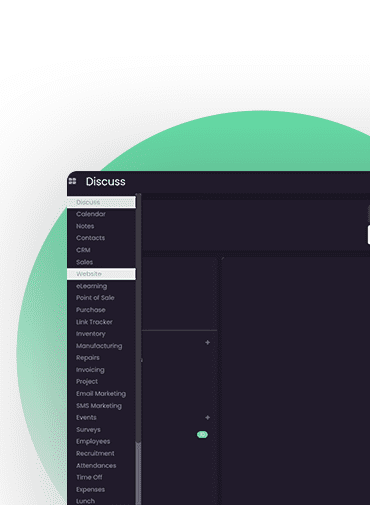Select Discuss in the app menu
Screen dimensions: 370x505
tap(101, 202)
